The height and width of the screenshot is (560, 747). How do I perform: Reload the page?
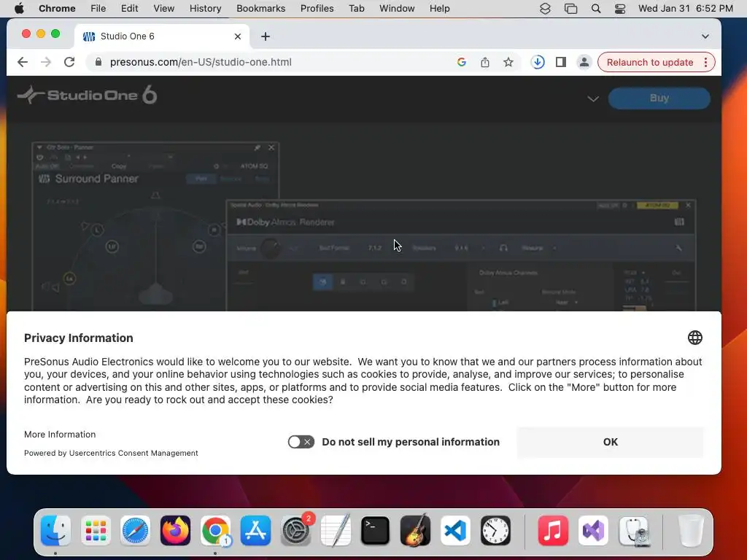(69, 62)
